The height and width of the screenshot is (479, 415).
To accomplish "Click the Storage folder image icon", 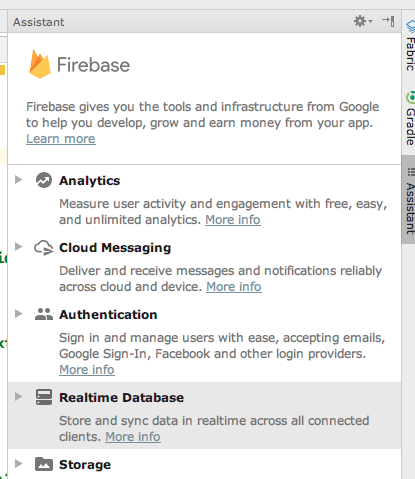I will [44, 464].
